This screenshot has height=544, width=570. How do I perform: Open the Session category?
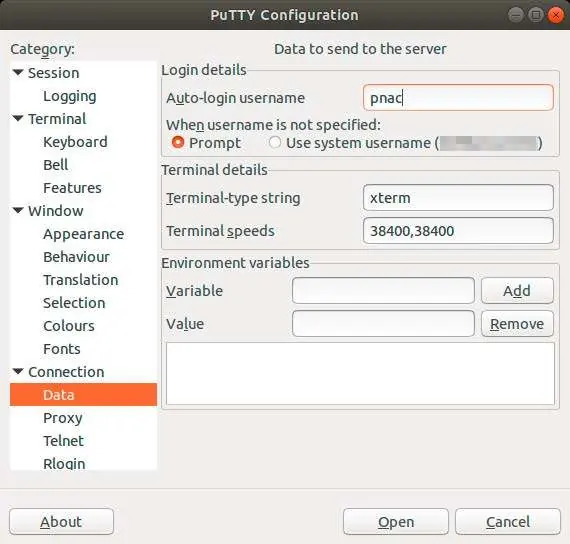53,73
